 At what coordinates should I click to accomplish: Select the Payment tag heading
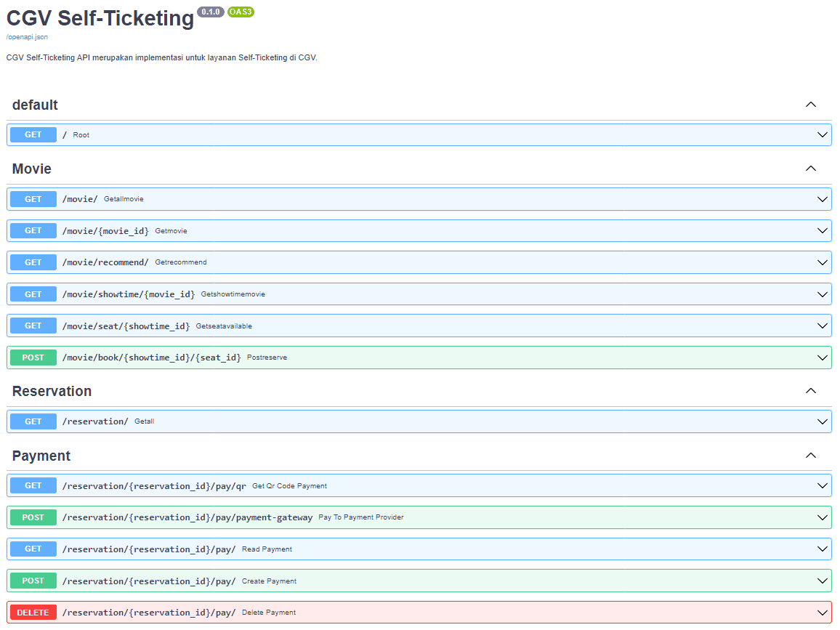pyautogui.click(x=41, y=456)
